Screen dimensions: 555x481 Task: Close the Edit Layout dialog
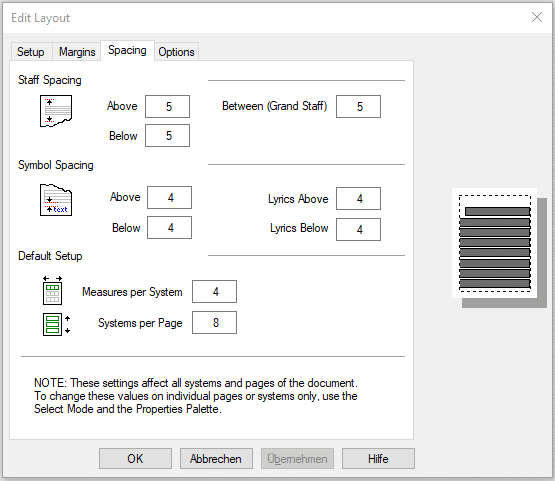point(537,17)
